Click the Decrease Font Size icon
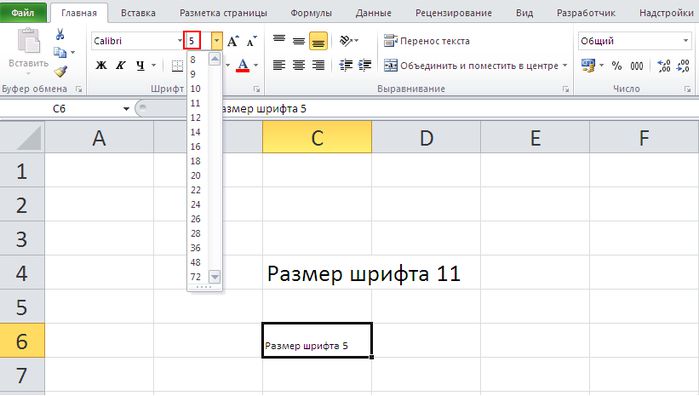Viewport: 699px width, 396px height. click(x=251, y=41)
